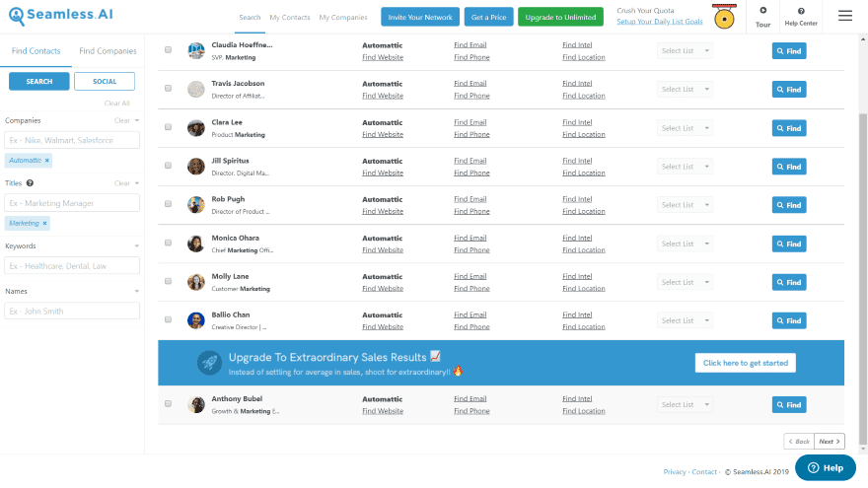This screenshot has width=868, height=488.
Task: Remove the Marketing title filter tag
Action: (44, 224)
